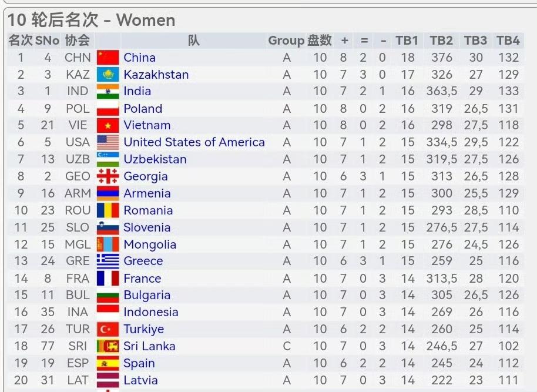Viewport: 537px width, 392px height.
Task: Click the Mongolia flag icon
Action: tap(108, 244)
